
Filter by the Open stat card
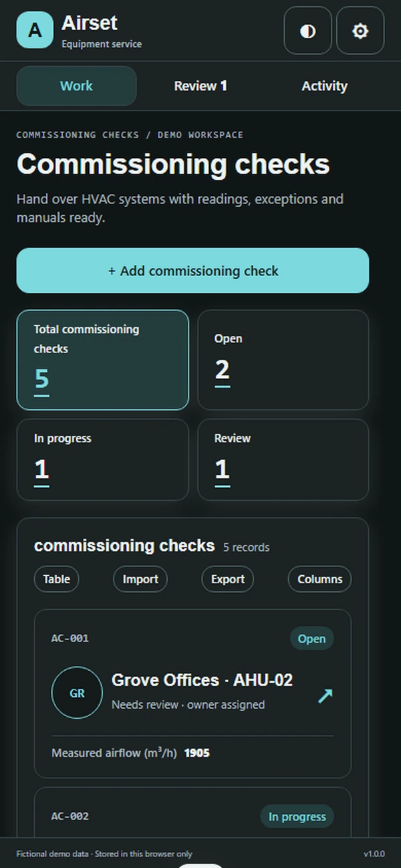[283, 360]
